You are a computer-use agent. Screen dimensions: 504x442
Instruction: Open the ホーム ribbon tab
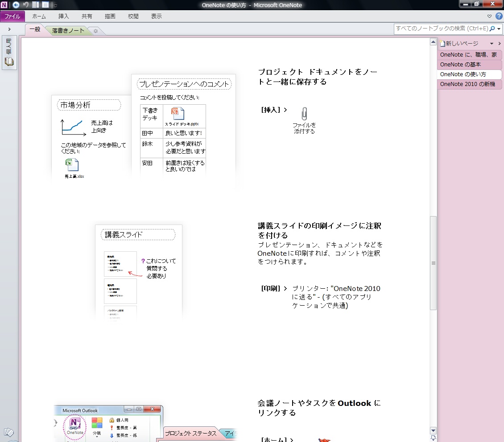pos(39,16)
